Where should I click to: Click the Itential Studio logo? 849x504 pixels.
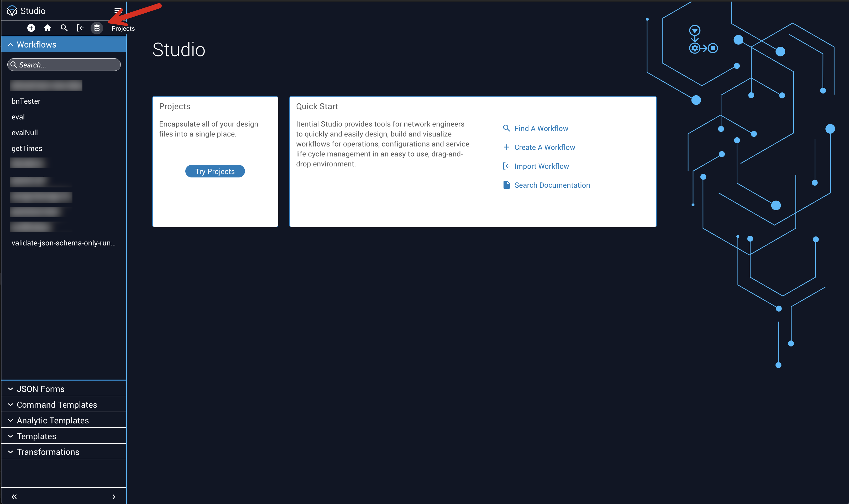tap(12, 11)
